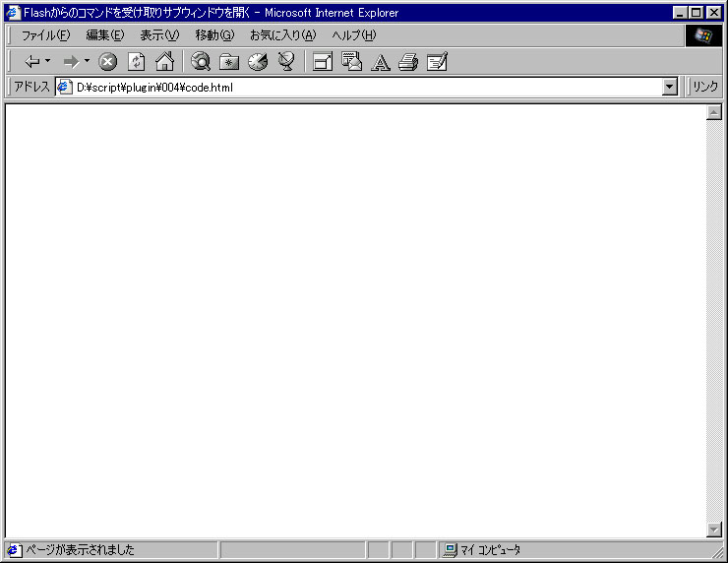The height and width of the screenshot is (563, 728).
Task: Close the Internet Explorer window
Action: pyautogui.click(x=713, y=13)
